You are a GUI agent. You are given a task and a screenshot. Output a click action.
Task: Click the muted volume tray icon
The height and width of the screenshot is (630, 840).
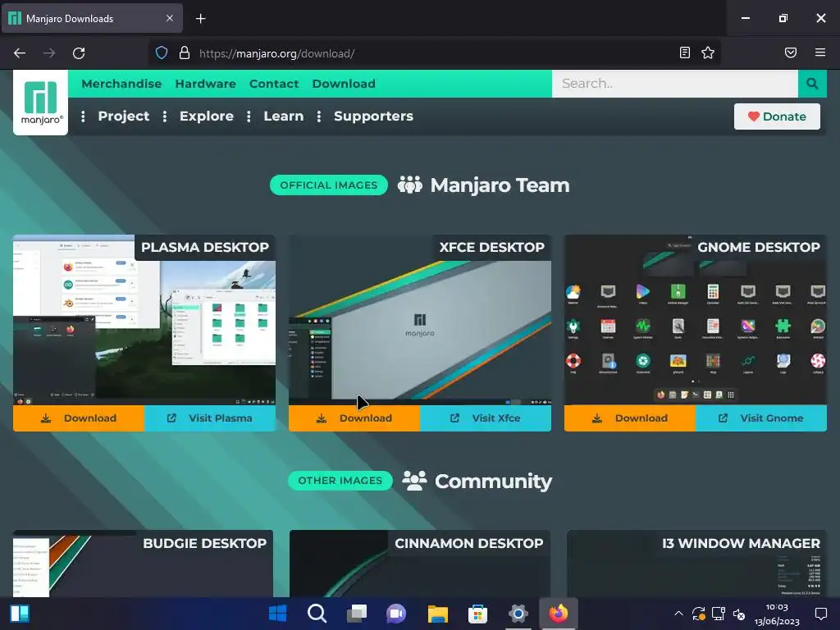(739, 614)
